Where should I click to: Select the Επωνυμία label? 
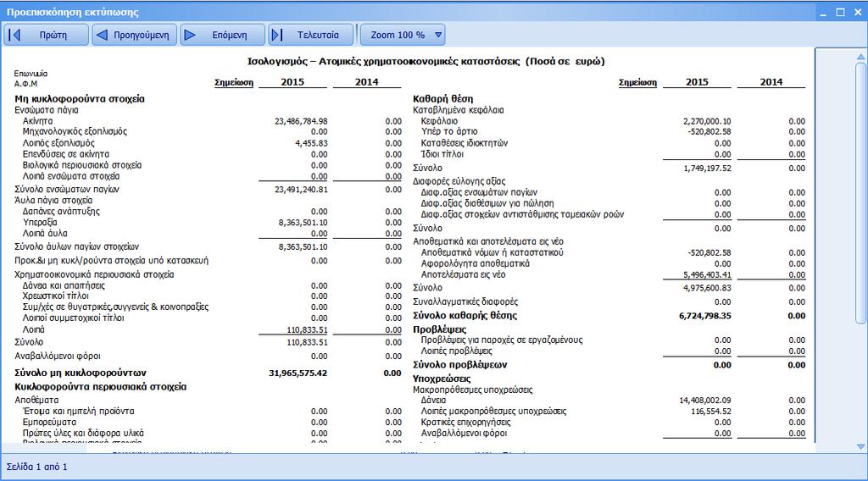tap(31, 74)
